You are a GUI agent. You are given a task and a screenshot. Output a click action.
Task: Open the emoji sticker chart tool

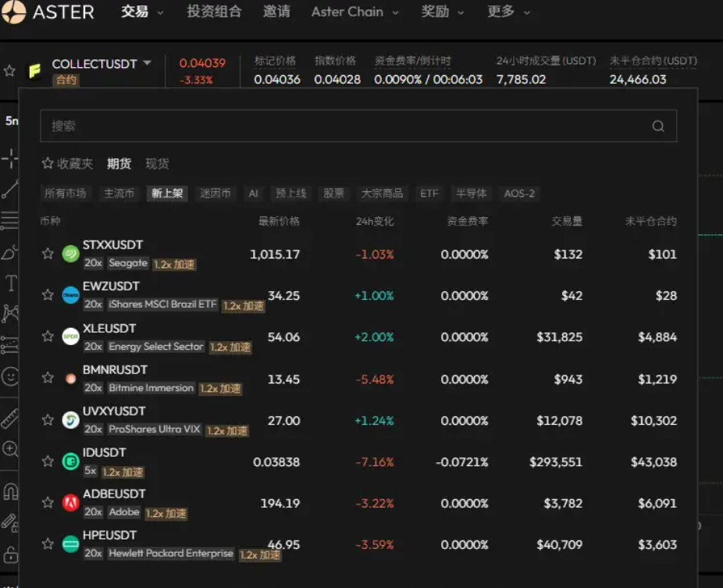10,376
